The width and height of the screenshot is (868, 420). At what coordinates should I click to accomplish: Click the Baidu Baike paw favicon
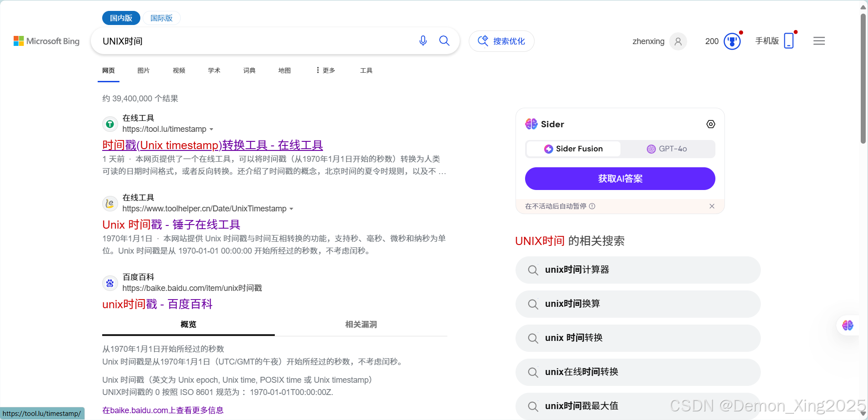pyautogui.click(x=110, y=283)
